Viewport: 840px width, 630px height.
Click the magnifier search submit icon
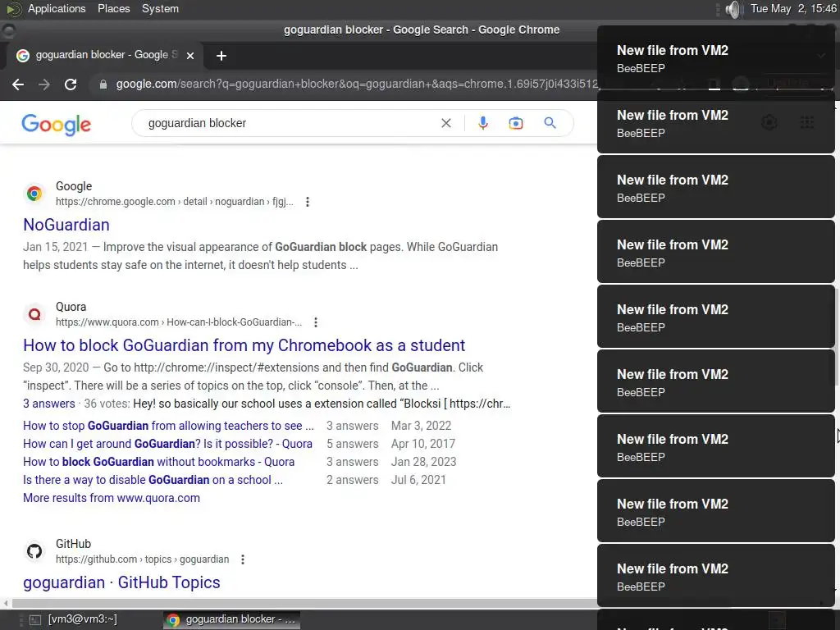tap(550, 123)
